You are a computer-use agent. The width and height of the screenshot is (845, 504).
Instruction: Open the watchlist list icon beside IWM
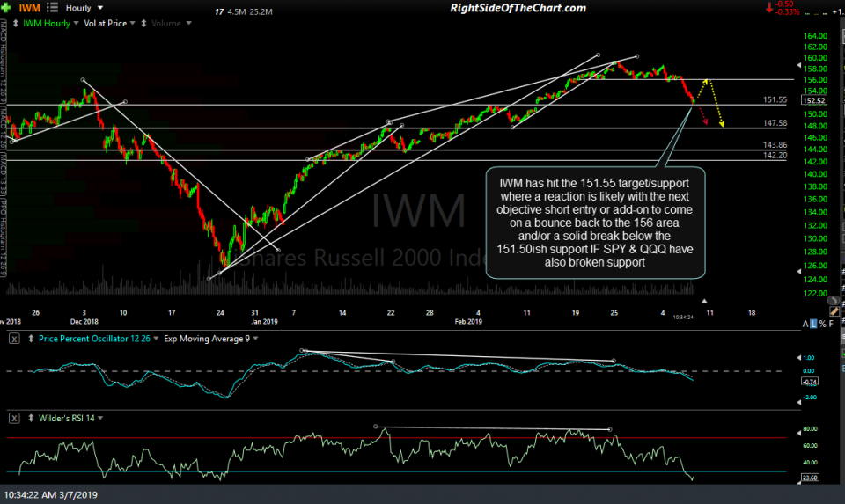52,8
